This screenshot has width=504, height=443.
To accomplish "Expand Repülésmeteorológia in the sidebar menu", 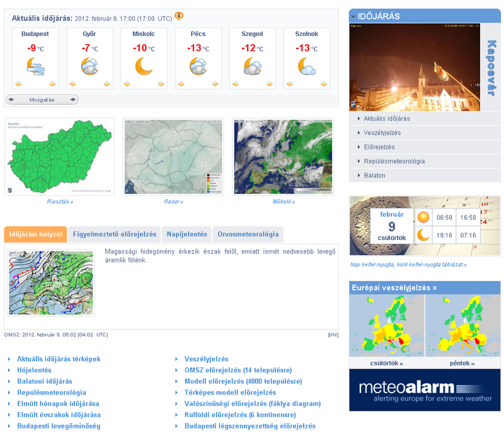I will click(394, 161).
